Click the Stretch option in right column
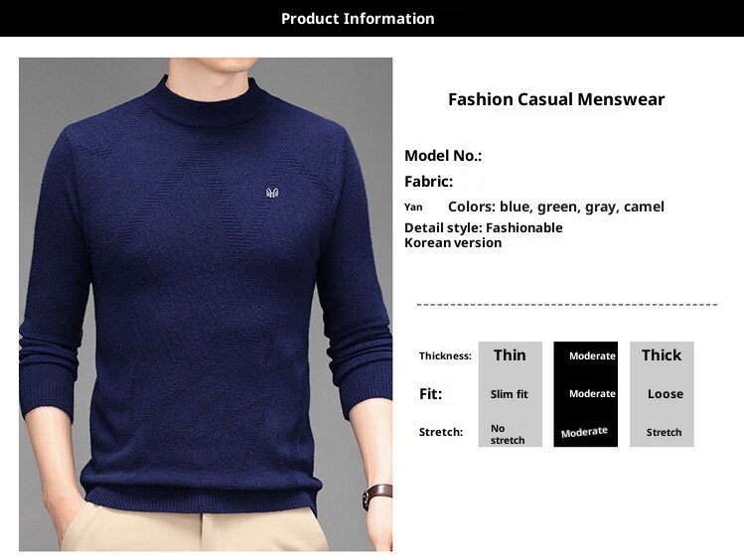Viewport: 744px width, 560px height. pos(664,433)
